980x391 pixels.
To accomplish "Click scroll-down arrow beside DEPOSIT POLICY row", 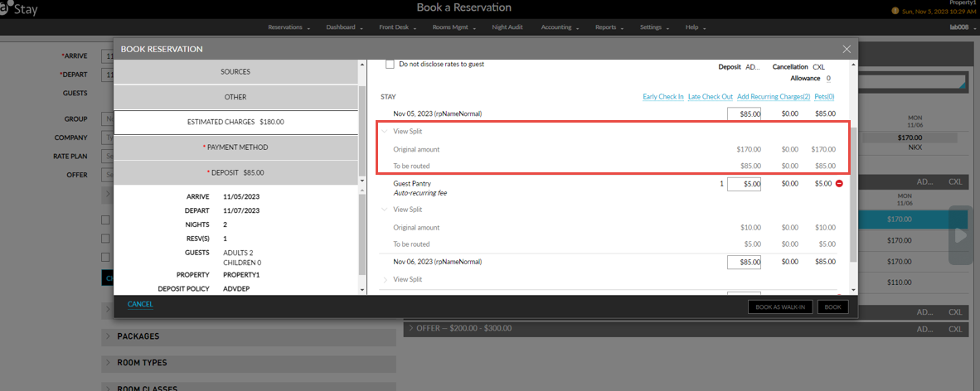I will [361, 290].
